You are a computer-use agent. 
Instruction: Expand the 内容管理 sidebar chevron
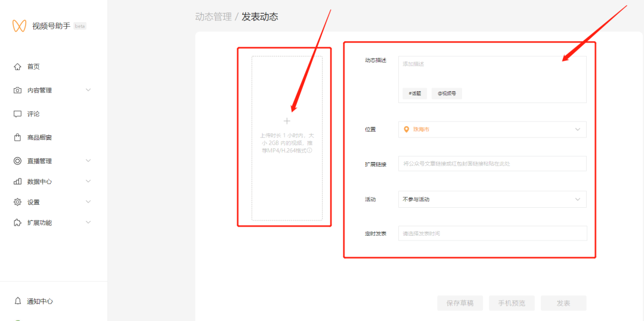click(x=88, y=90)
